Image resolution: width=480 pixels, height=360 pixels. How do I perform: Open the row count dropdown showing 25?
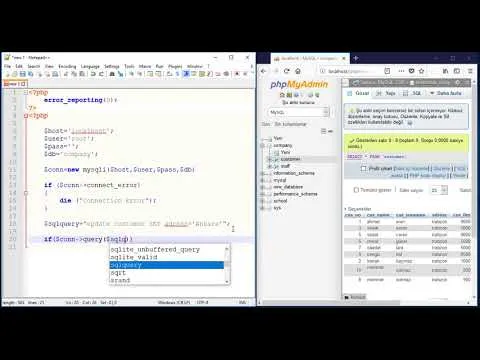click(439, 190)
